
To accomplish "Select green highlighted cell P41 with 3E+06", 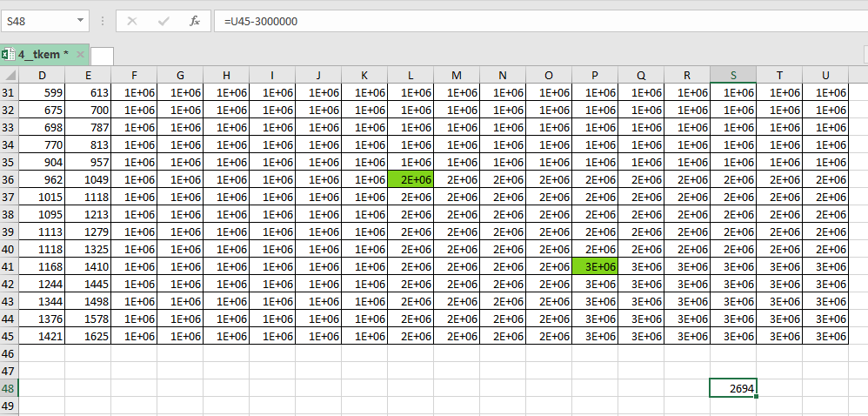I will tap(595, 266).
